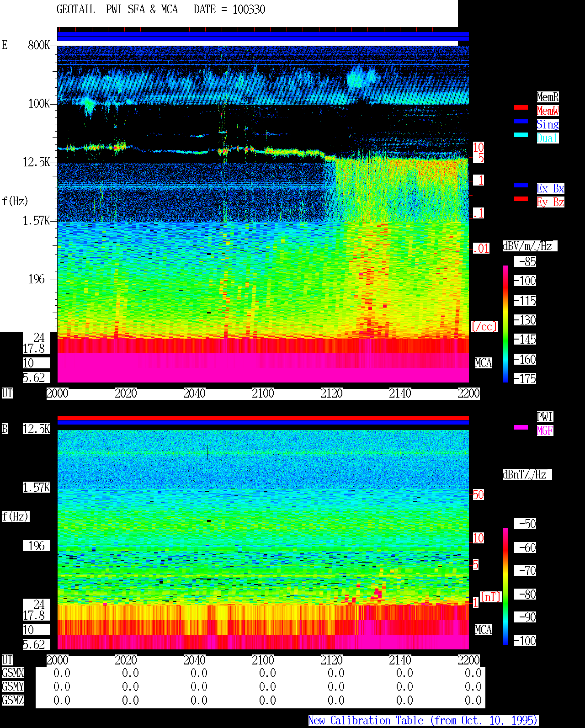Click the 'DATE = 100330' text
The width and height of the screenshot is (585, 728).
coord(229,10)
